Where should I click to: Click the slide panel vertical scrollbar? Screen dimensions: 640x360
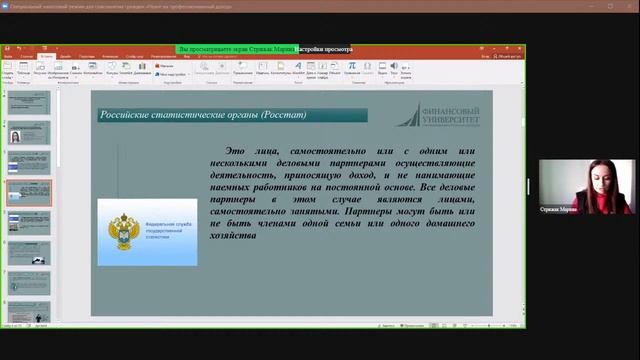pos(58,129)
